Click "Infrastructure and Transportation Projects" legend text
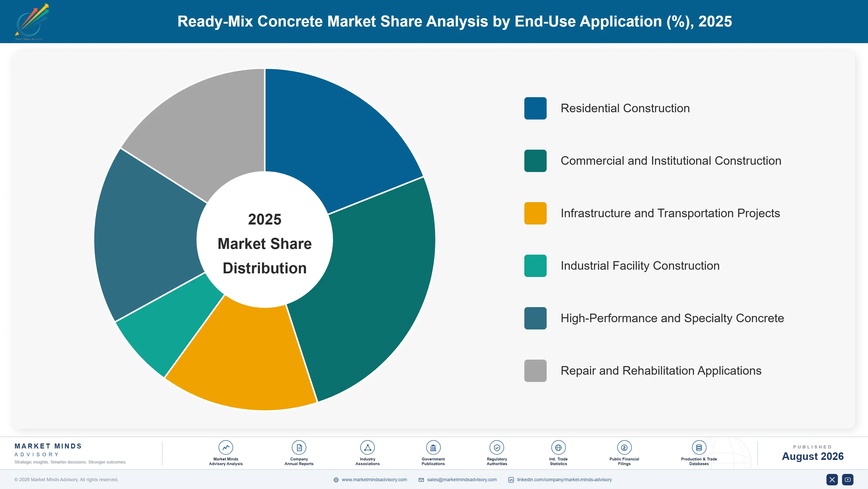868x489 pixels. click(x=670, y=213)
